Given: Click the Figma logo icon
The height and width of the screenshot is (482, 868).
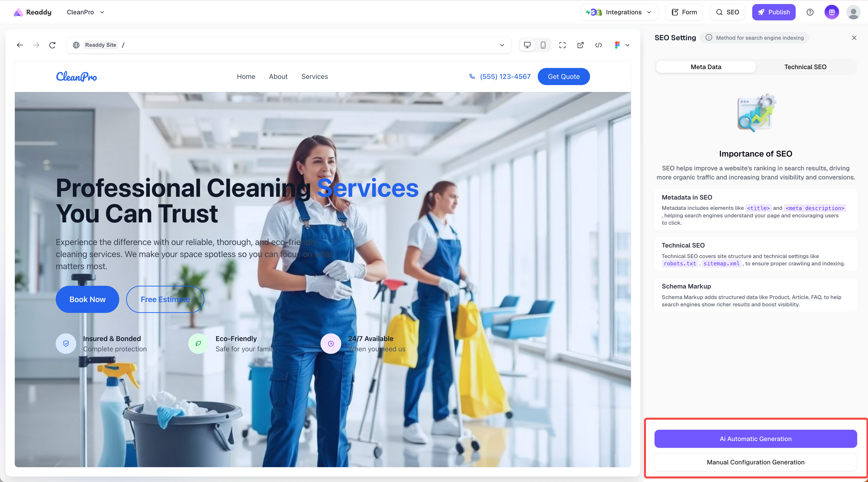Looking at the screenshot, I should point(617,45).
